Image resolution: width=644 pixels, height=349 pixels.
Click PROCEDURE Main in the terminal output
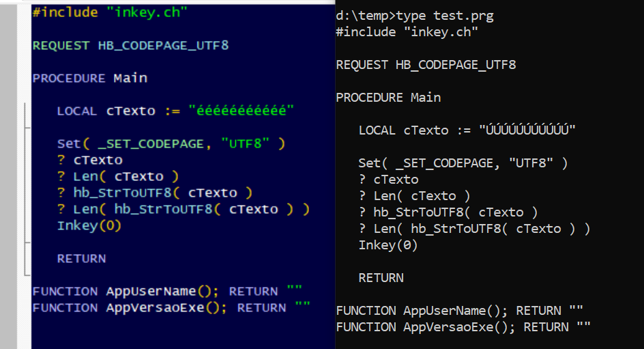pyautogui.click(x=388, y=98)
